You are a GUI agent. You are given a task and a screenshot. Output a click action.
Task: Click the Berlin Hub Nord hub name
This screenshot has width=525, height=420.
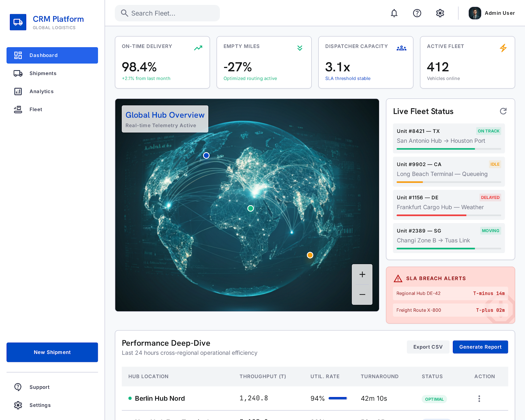[160, 399]
